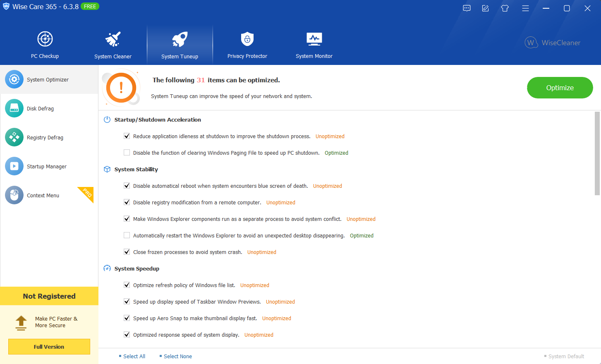Click the Registry Defrag icon
601x364 pixels.
(x=14, y=137)
